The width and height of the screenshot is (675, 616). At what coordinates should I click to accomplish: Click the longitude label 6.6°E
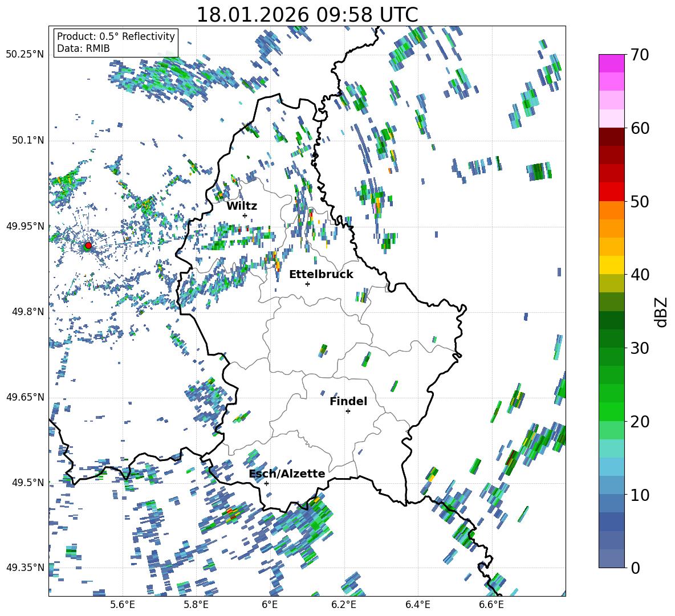pyautogui.click(x=491, y=605)
